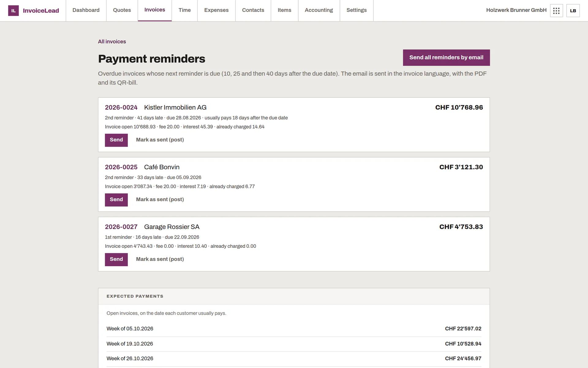The width and height of the screenshot is (588, 368).
Task: Click the Café Bonvin customer name
Action: [162, 167]
